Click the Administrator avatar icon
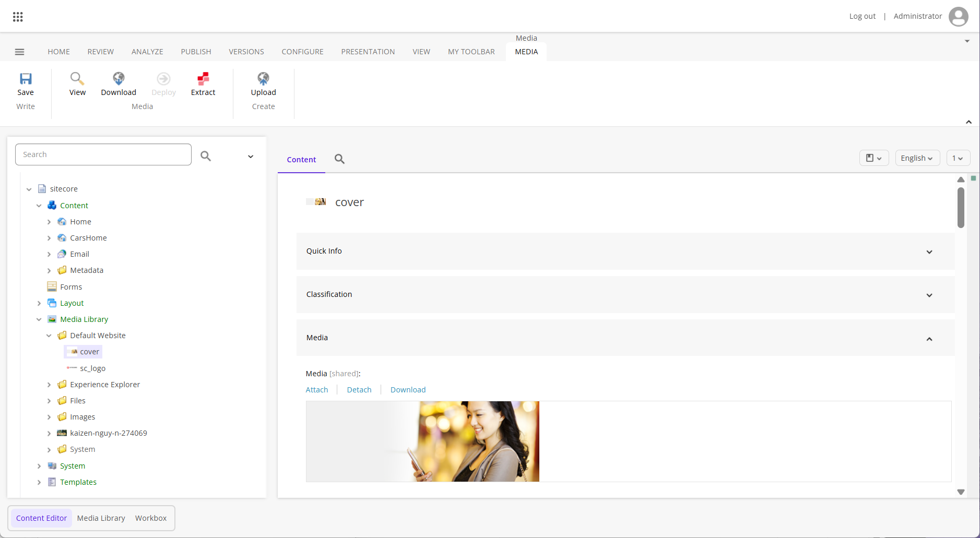The image size is (980, 538). pyautogui.click(x=958, y=16)
